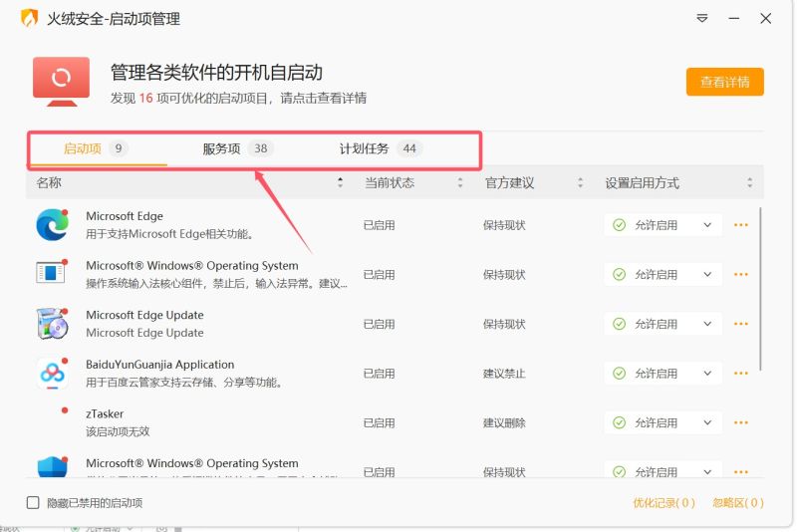Screen dimensions: 797x532
Task: Sort by 官方建议 column arrows
Action: (x=580, y=183)
